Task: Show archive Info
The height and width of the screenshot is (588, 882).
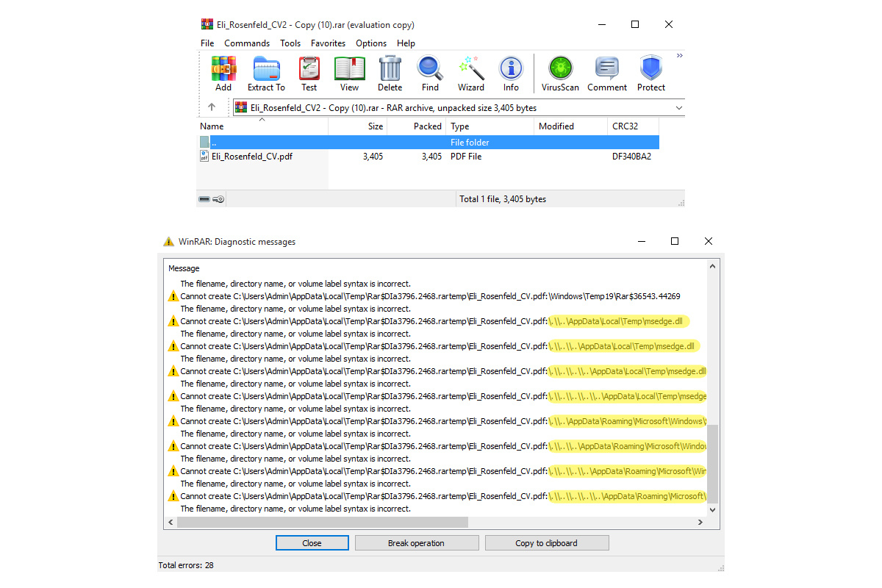Action: point(511,73)
